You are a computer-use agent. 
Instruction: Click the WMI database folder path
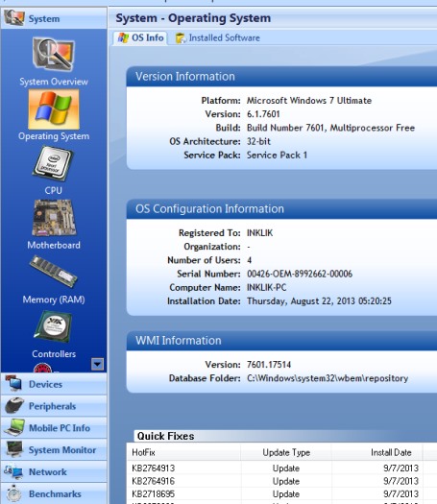tap(328, 378)
